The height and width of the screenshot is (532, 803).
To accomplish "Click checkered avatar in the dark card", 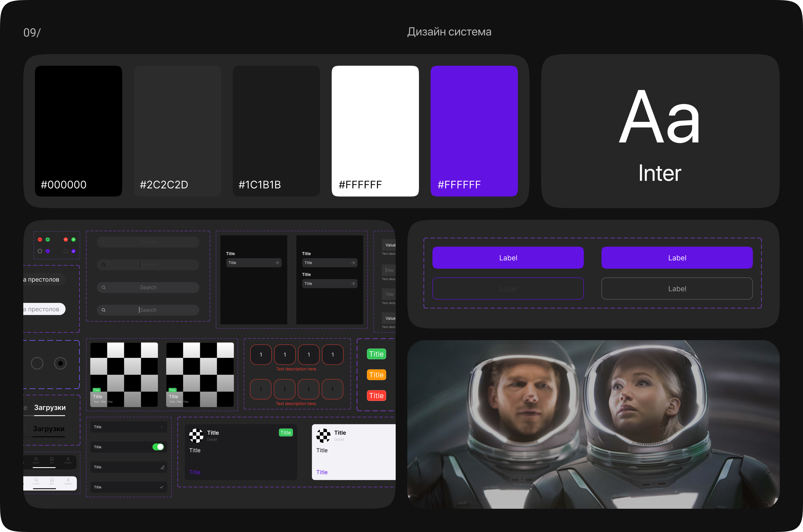I will (x=196, y=436).
